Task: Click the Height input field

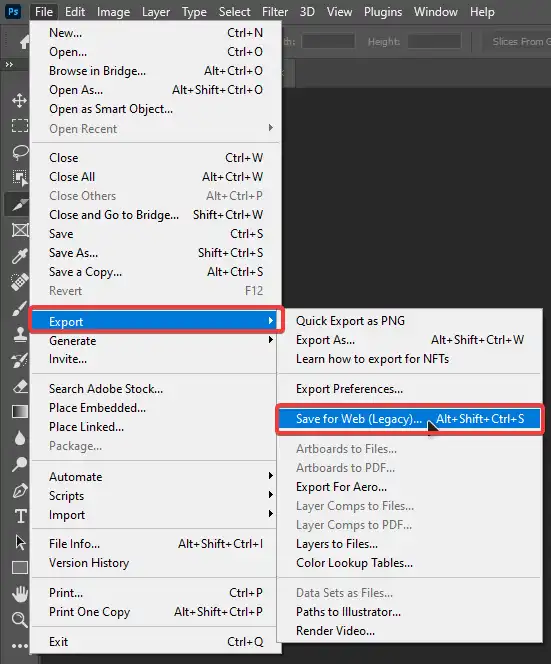Action: (434, 42)
